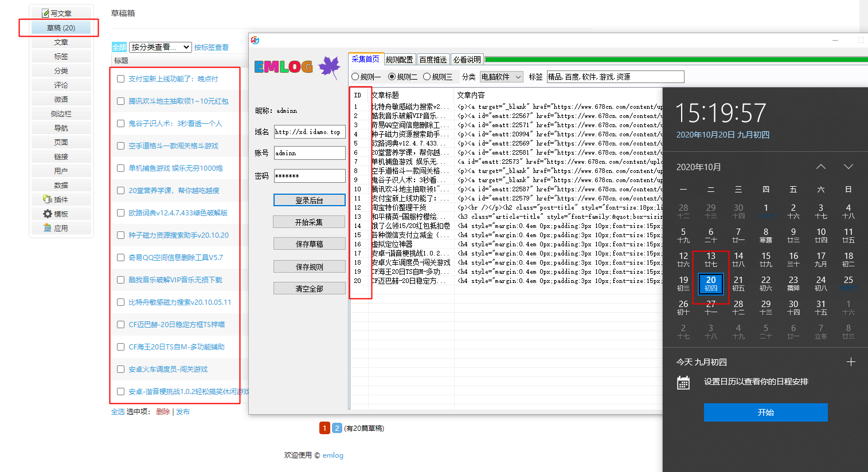Add event with the plus icon

point(851,362)
